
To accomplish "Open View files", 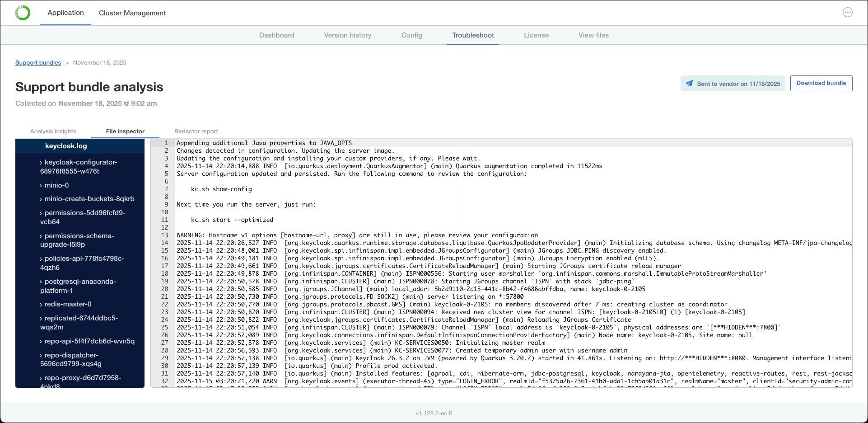I will coord(593,35).
